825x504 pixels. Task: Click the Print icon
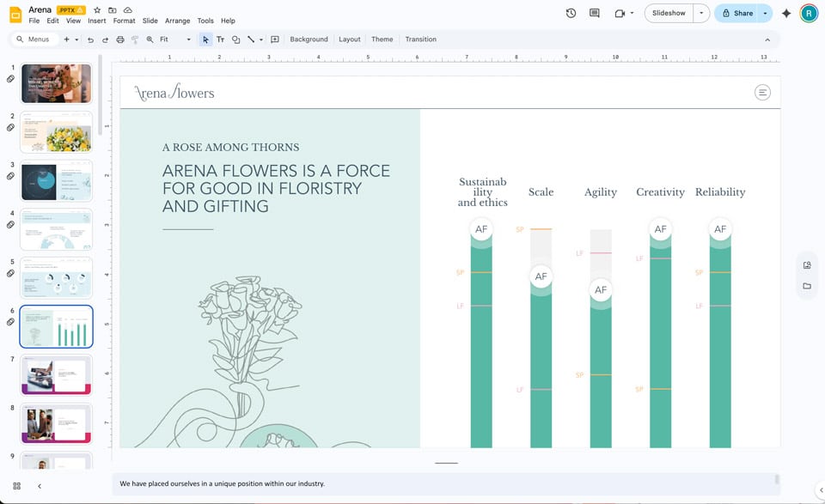tap(120, 39)
